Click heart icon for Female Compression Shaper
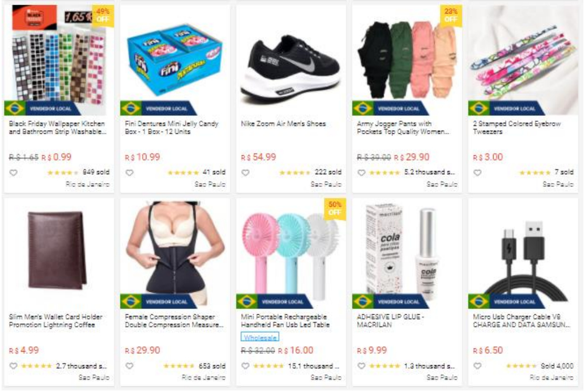 pos(130,366)
